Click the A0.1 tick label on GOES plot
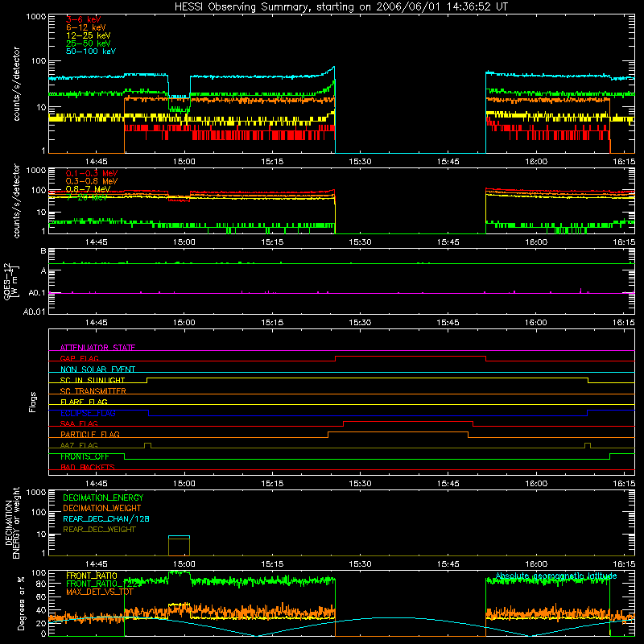The height and width of the screenshot is (644, 644). tap(37, 293)
